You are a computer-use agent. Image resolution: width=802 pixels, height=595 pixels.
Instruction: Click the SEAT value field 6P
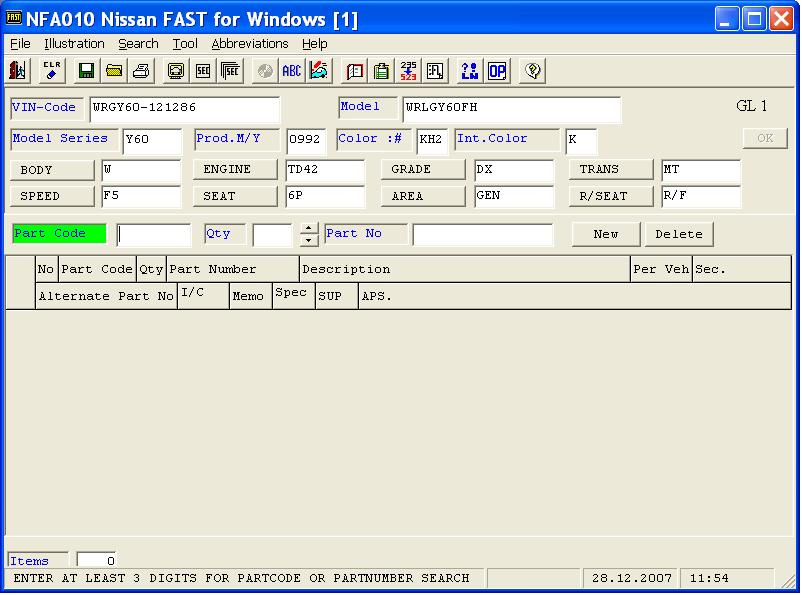[325, 196]
